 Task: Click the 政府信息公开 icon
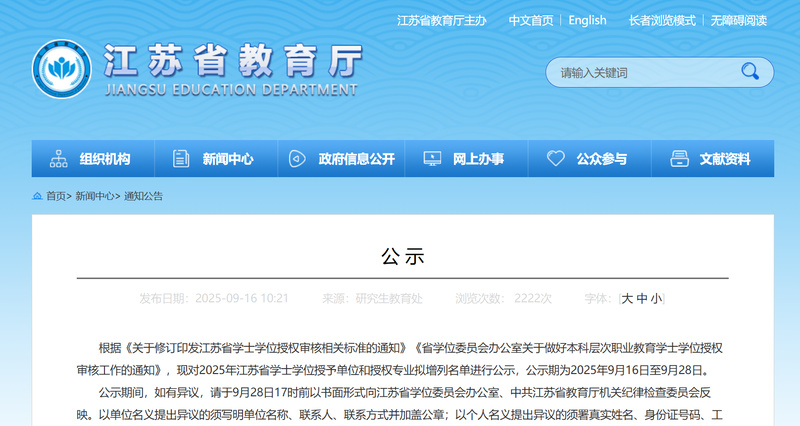(x=297, y=159)
